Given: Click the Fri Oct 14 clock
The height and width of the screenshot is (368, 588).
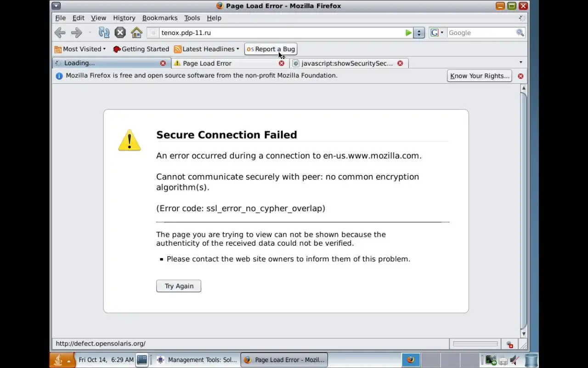Looking at the screenshot, I should coord(106,360).
